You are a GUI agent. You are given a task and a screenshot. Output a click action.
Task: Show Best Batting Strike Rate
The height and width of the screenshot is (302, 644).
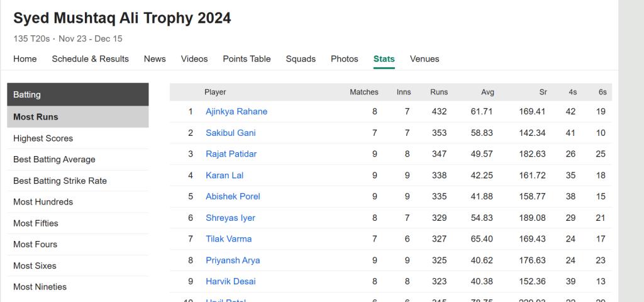(77, 181)
